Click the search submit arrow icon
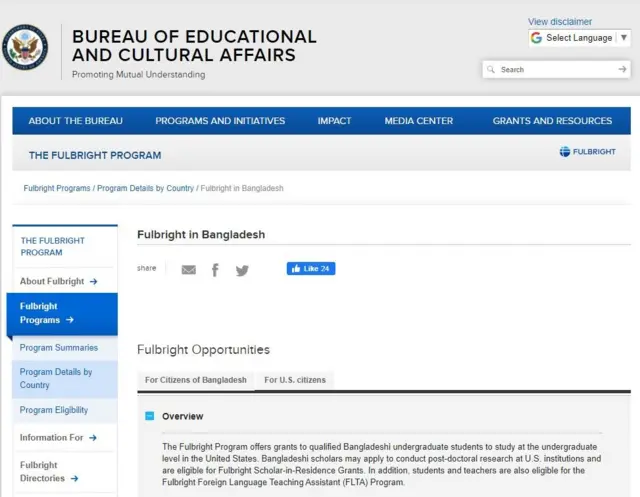 pyautogui.click(x=622, y=70)
